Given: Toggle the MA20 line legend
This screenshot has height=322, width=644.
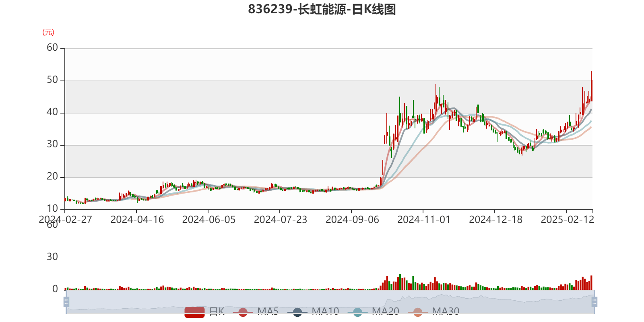Looking at the screenshot, I should pyautogui.click(x=374, y=312).
